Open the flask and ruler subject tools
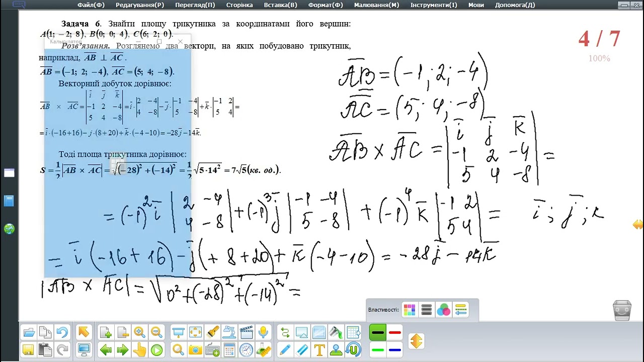Viewport: 644px width, 362px height. click(262, 349)
